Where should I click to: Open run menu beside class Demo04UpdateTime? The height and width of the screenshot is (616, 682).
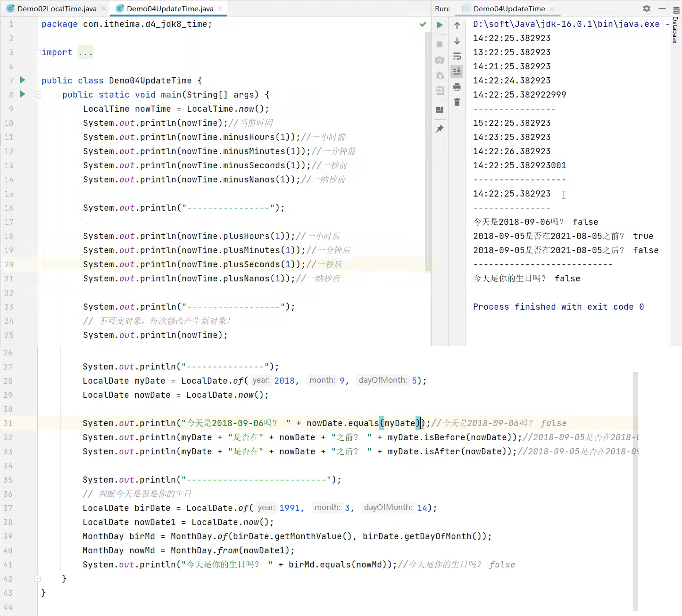click(22, 80)
